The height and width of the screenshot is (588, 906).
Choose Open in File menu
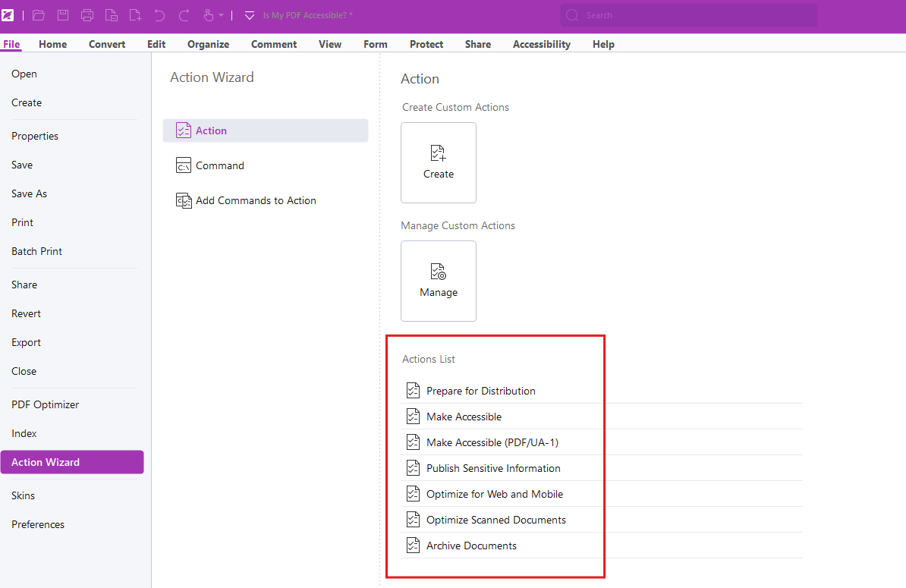click(x=24, y=74)
